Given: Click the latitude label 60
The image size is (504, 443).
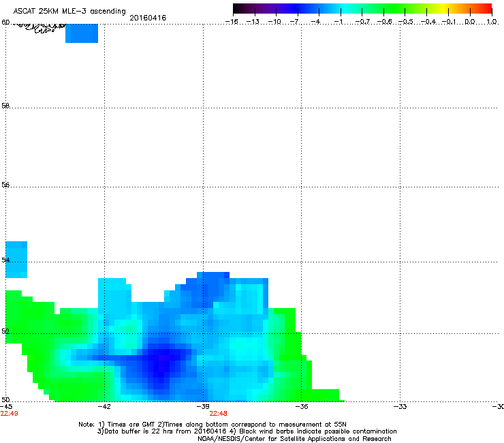Looking at the screenshot, I should [5, 22].
